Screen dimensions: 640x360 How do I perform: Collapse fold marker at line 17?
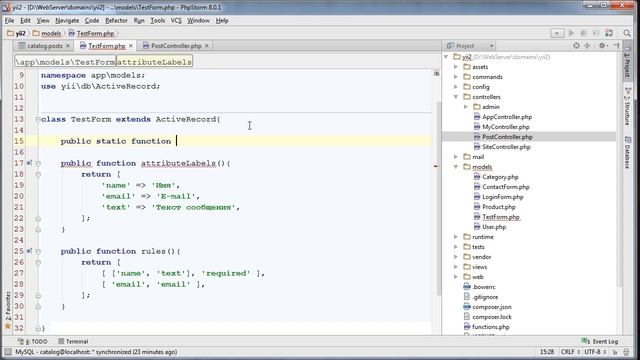coord(38,163)
